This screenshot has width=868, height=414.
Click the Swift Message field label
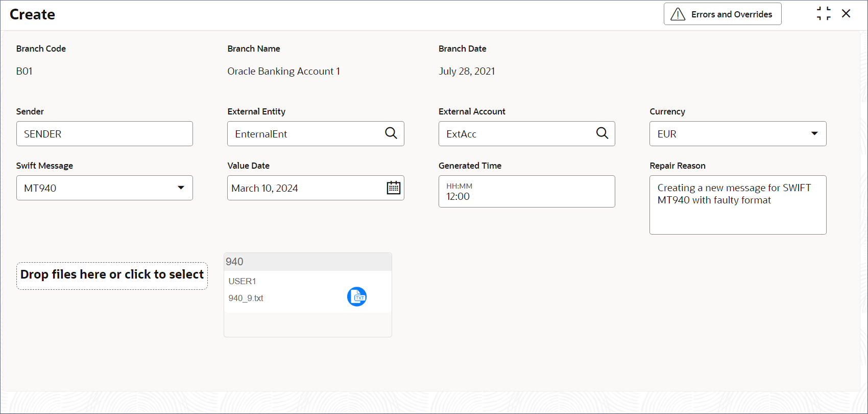click(x=45, y=166)
